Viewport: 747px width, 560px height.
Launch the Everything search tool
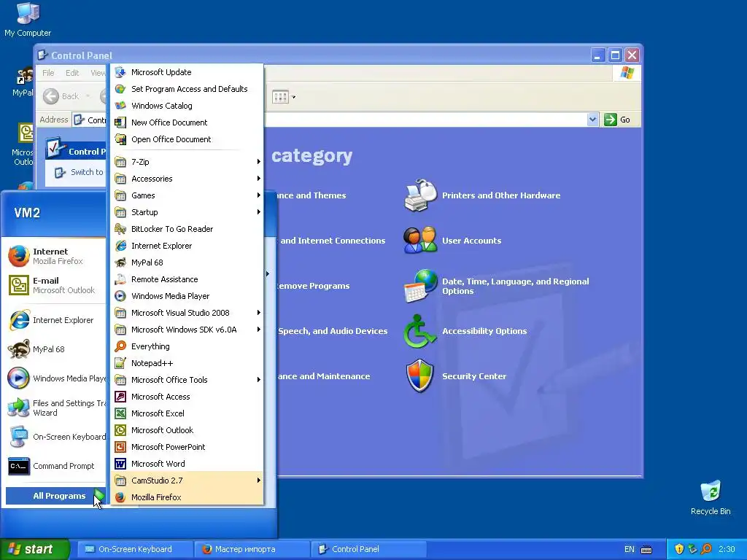click(187, 346)
